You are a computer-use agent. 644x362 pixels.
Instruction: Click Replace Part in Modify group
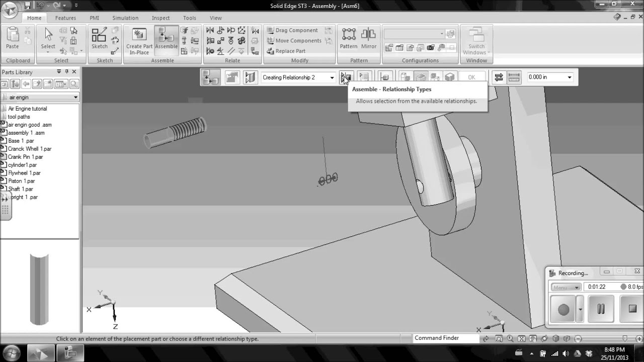pyautogui.click(x=286, y=51)
